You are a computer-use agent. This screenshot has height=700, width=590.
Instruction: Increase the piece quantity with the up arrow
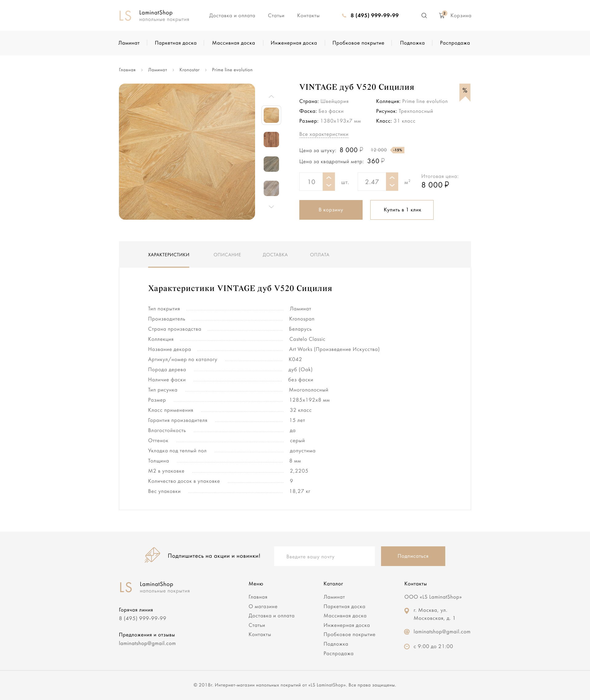point(328,178)
